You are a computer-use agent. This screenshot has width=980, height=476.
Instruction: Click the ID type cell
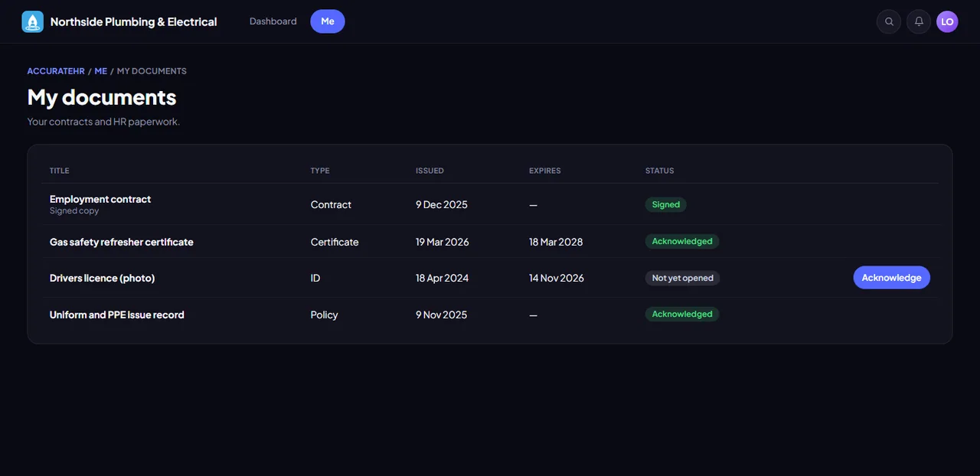(x=315, y=279)
